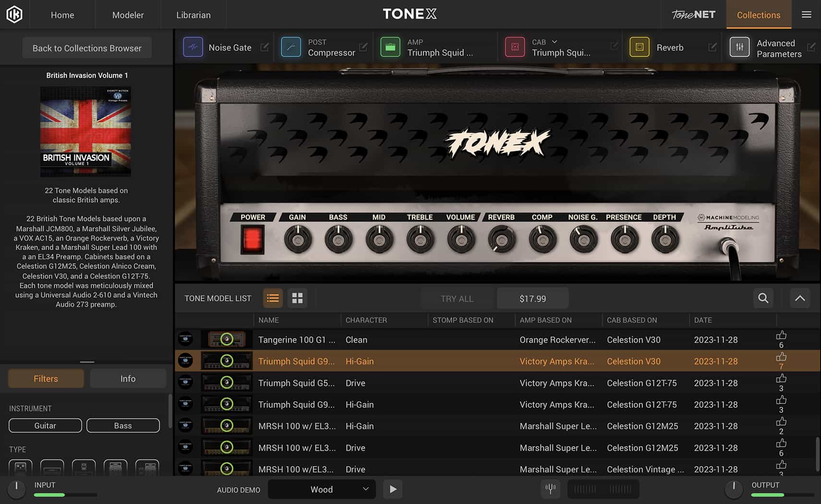Click the green AMP block icon
This screenshot has height=504, width=821.
(390, 47)
